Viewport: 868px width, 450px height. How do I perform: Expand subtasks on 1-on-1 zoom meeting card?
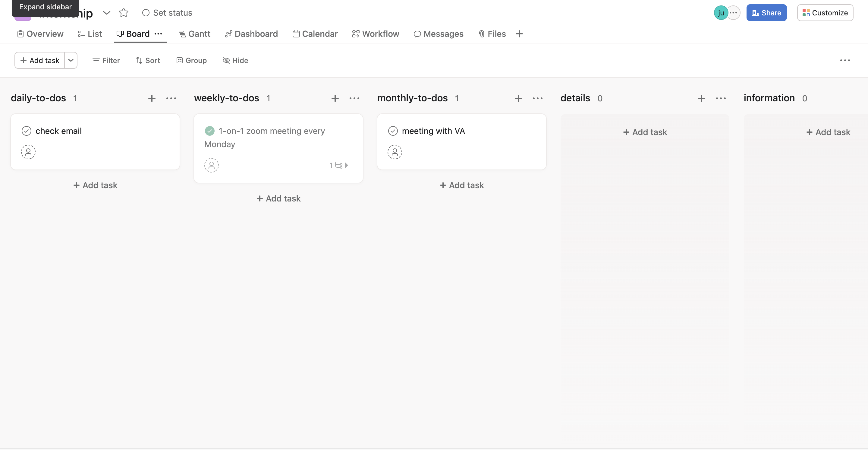pyautogui.click(x=339, y=165)
